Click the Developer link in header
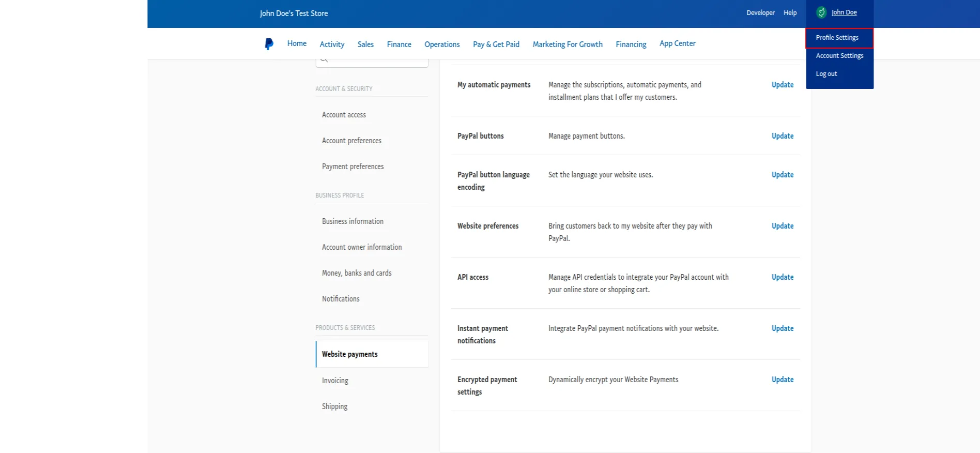Viewport: 980px width, 453px height. point(760,13)
